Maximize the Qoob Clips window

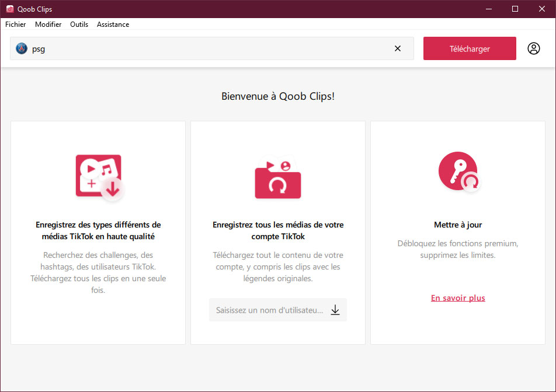[515, 9]
